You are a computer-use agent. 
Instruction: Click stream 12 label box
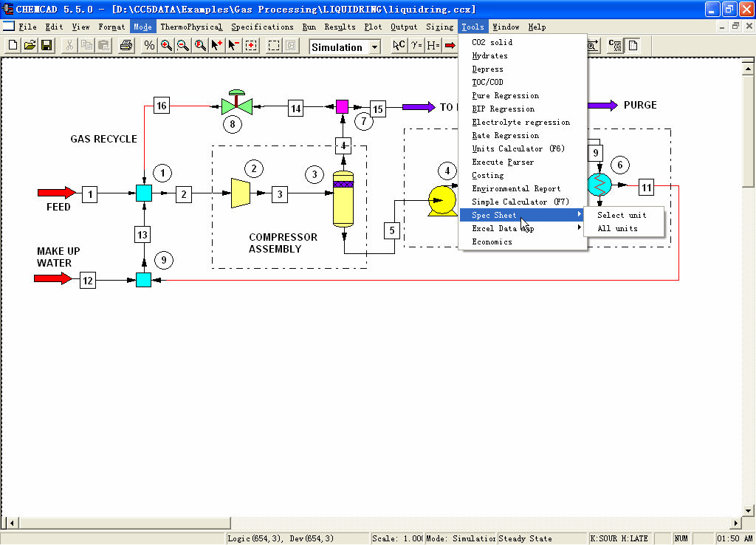(88, 280)
